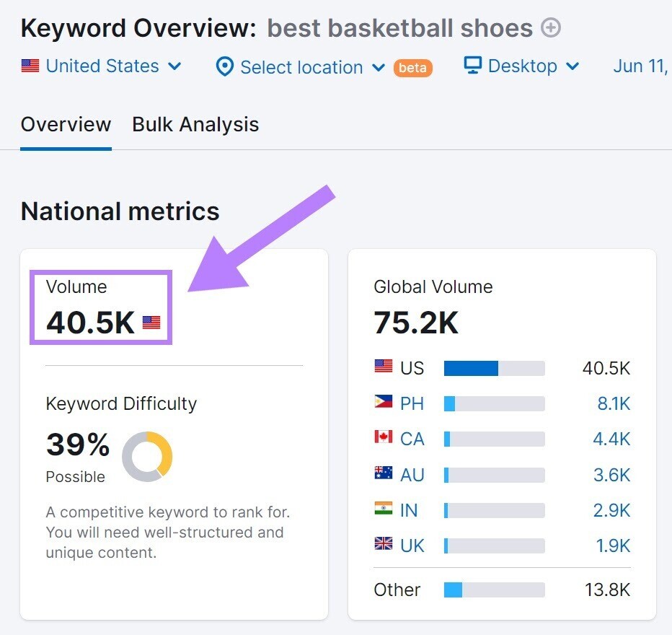Click the 1.9K volume link for UK
The width and height of the screenshot is (672, 635).
tap(614, 546)
